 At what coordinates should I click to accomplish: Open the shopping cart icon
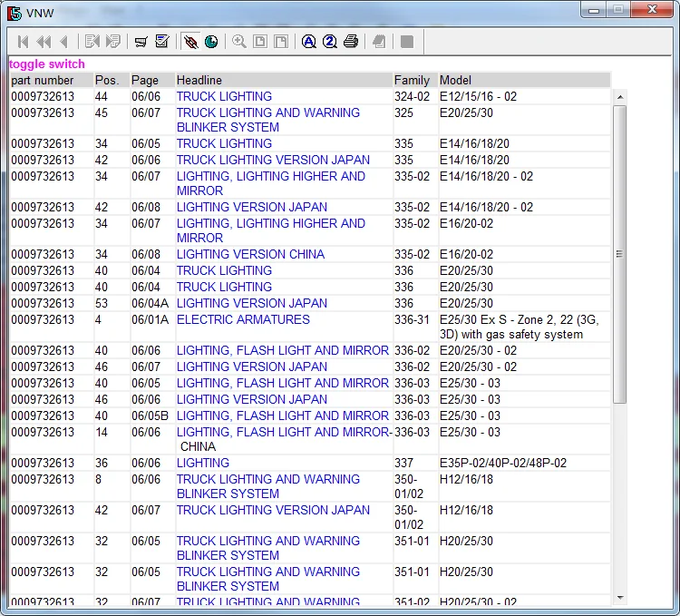(141, 42)
